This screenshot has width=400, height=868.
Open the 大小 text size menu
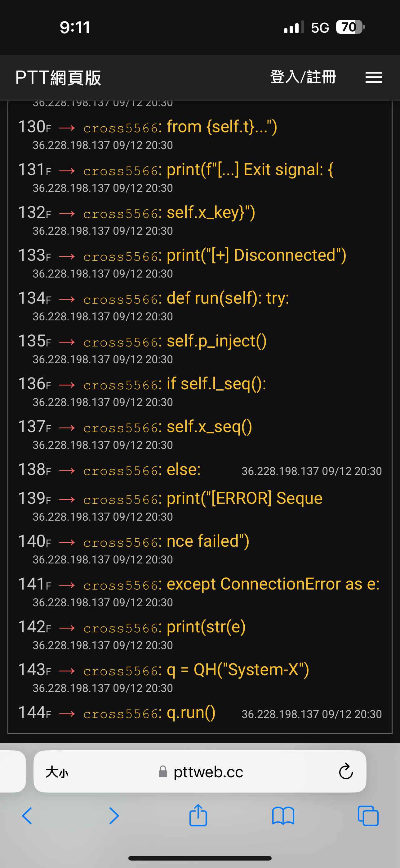pyautogui.click(x=57, y=772)
